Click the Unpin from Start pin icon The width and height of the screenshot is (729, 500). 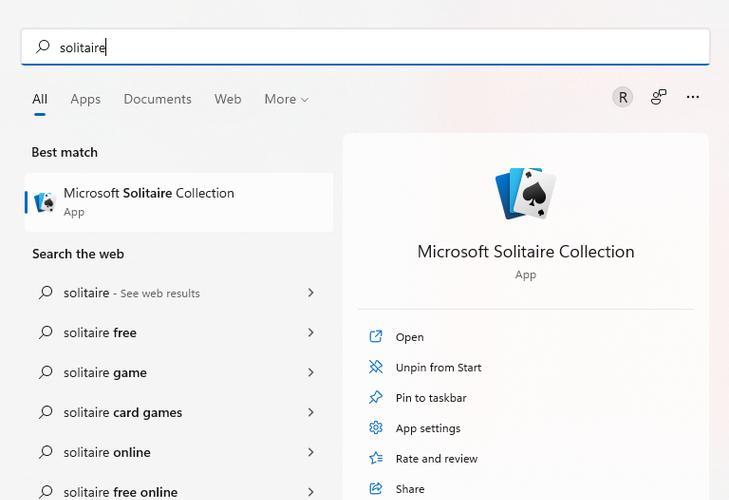[x=376, y=367]
